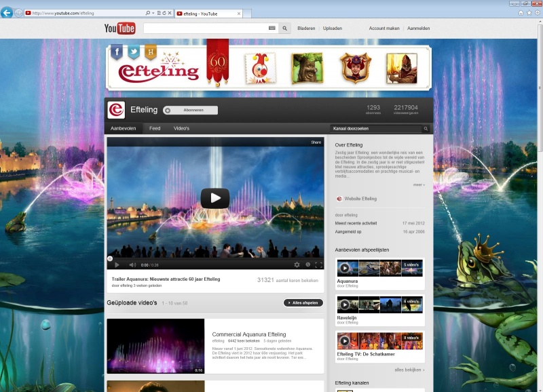Open Efteling Facebook banner icon

click(x=117, y=52)
